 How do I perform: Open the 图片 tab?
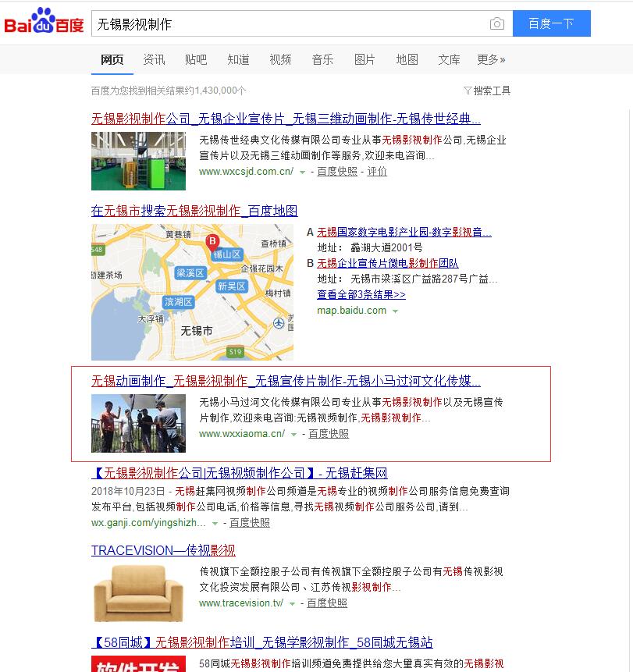pyautogui.click(x=365, y=59)
